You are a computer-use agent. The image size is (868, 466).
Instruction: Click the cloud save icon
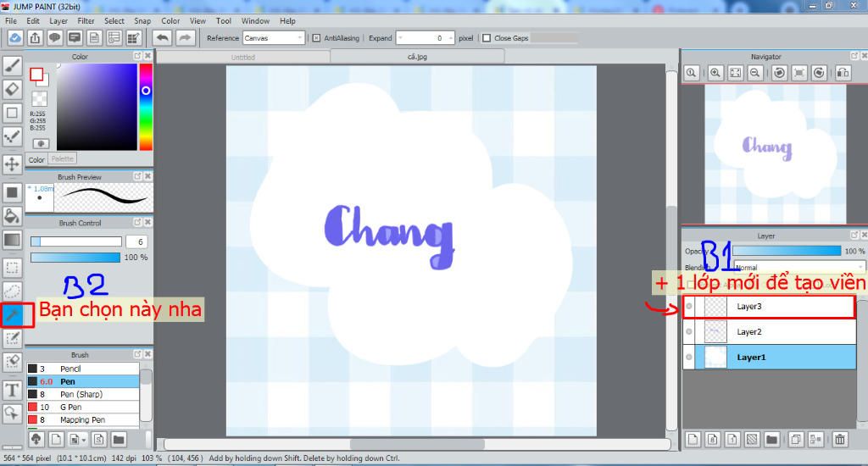(15, 38)
